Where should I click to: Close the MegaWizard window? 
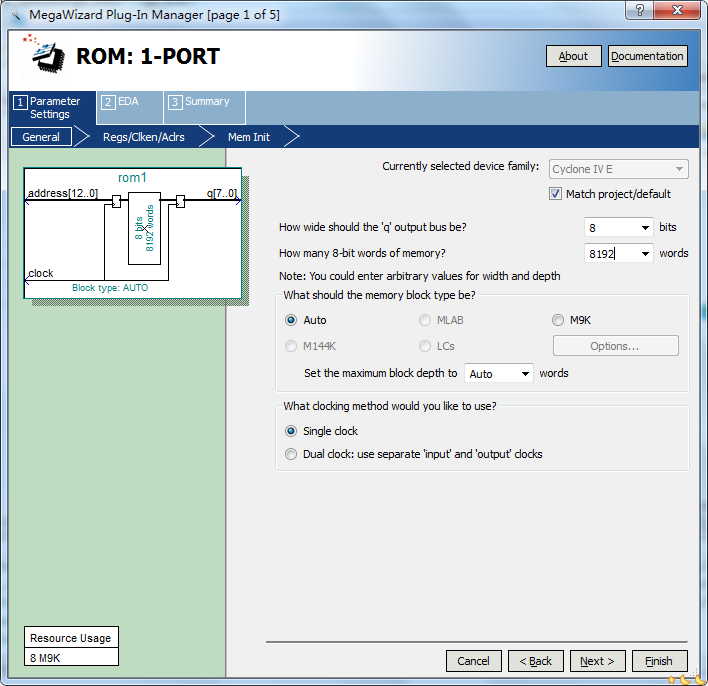[677, 10]
